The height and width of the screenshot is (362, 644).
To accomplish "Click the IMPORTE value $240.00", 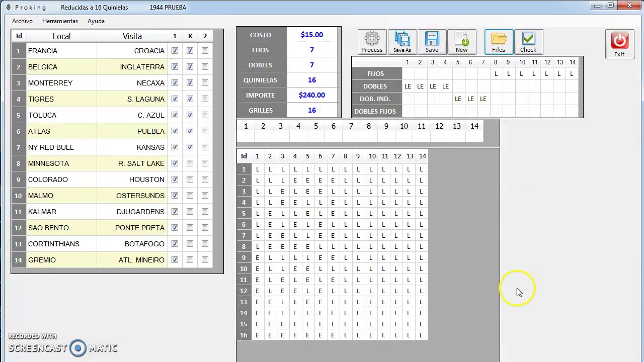I will pos(312,95).
